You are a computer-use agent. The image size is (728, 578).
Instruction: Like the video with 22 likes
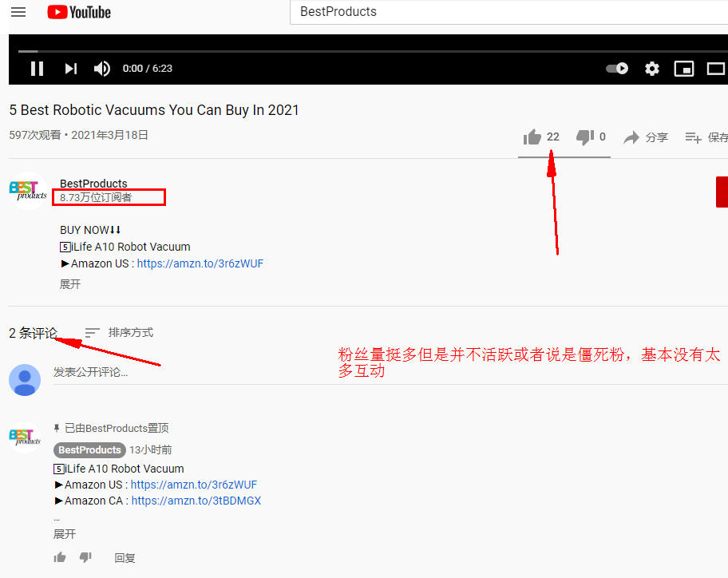541,137
